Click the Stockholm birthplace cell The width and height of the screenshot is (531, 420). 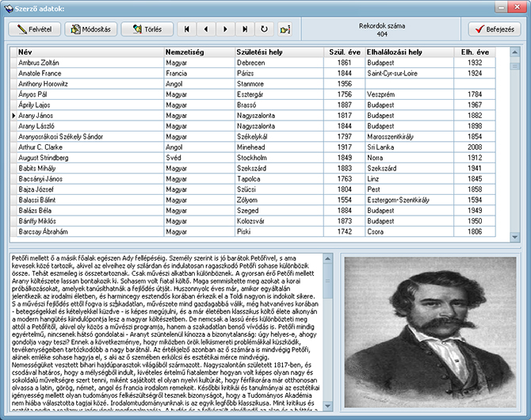click(x=279, y=158)
